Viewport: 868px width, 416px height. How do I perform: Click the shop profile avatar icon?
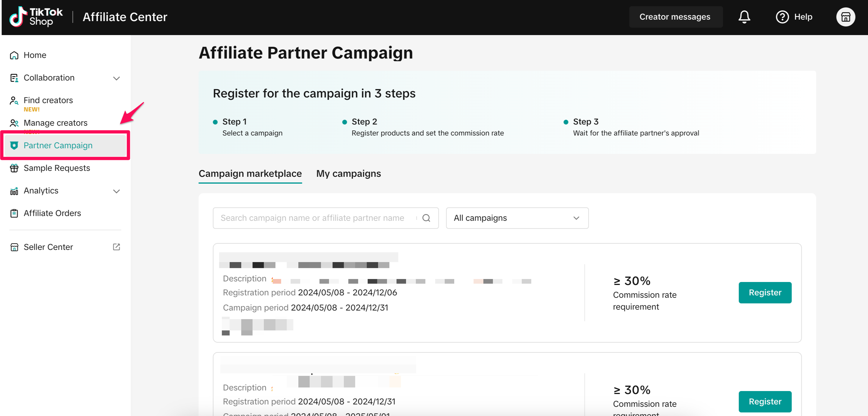click(845, 17)
